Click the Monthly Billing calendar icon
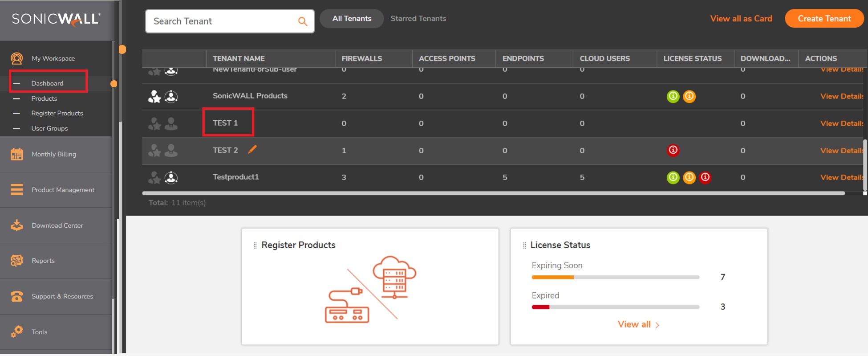The width and height of the screenshot is (868, 356). [x=17, y=154]
